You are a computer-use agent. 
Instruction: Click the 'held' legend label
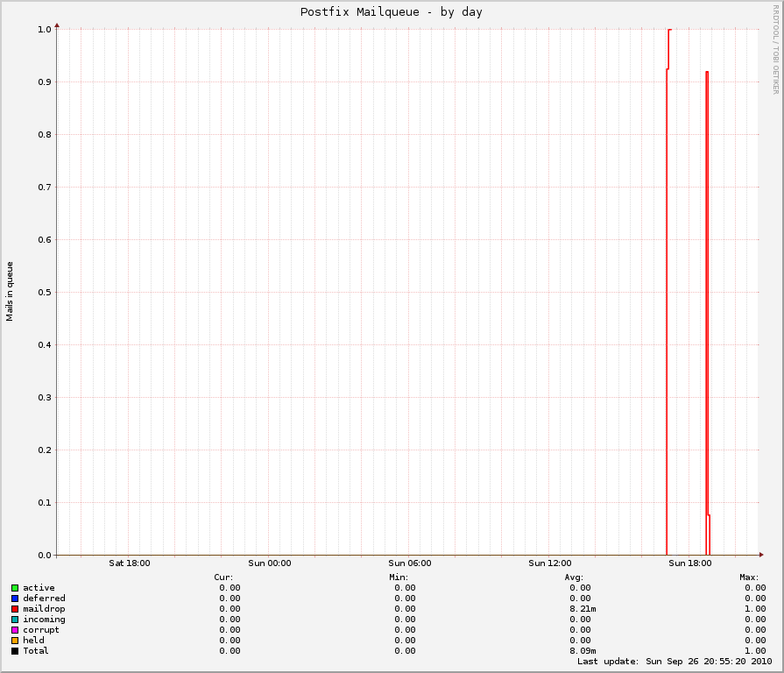point(33,641)
